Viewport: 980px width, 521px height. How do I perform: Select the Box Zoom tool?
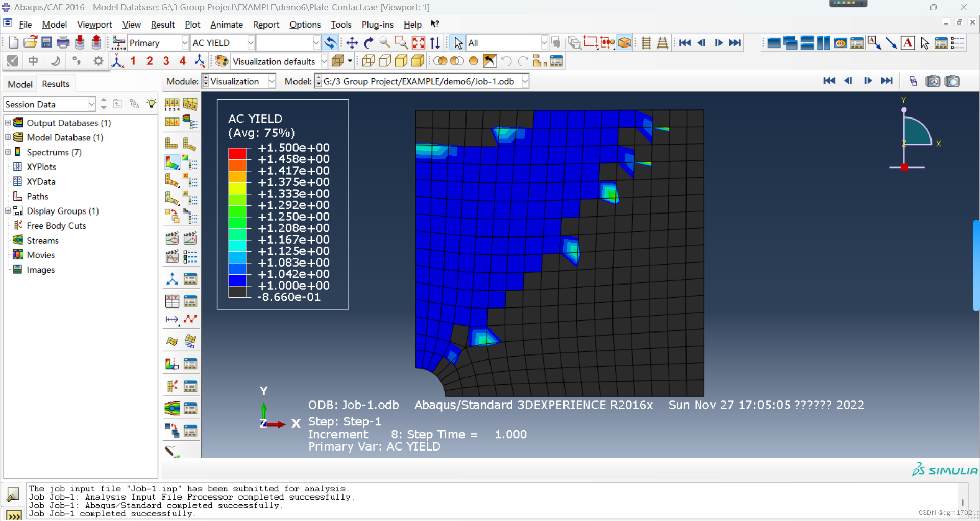[401, 43]
